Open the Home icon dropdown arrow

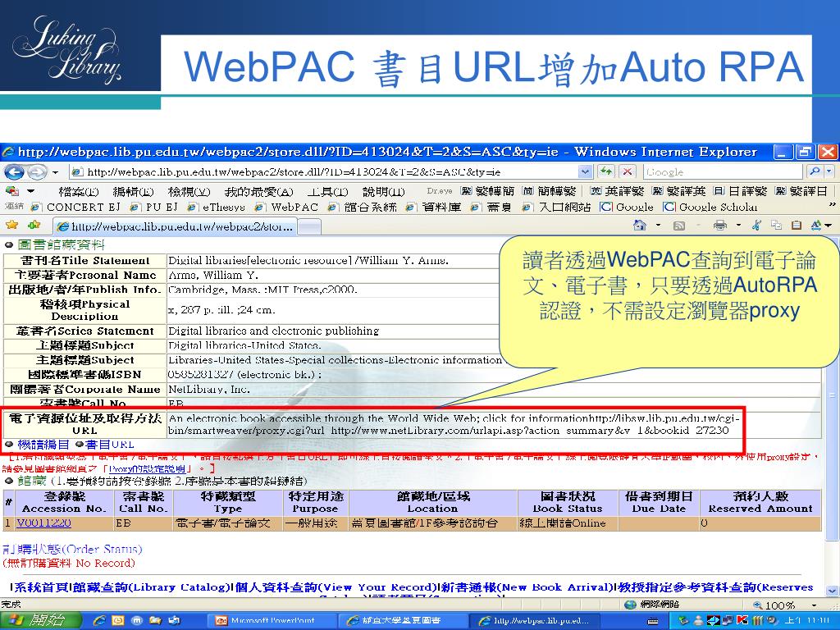[658, 226]
